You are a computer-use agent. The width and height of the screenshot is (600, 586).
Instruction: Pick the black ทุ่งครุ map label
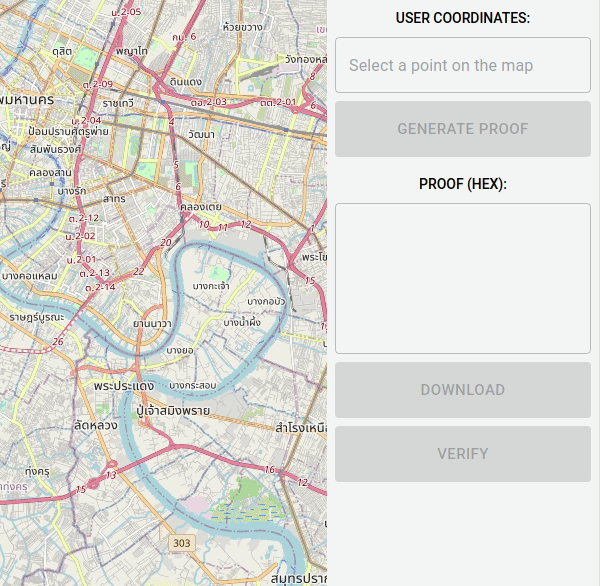[x=37, y=471]
